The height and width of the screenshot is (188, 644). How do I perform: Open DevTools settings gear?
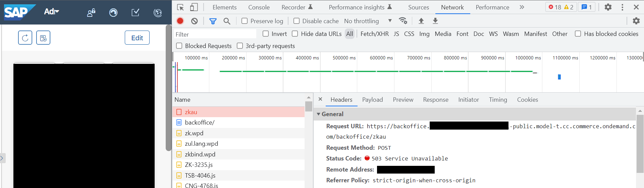(x=608, y=7)
